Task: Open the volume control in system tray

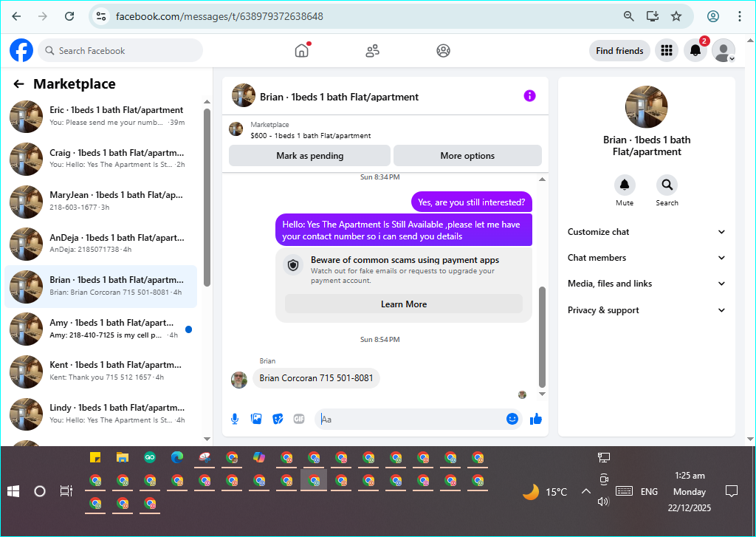Action: pyautogui.click(x=603, y=502)
